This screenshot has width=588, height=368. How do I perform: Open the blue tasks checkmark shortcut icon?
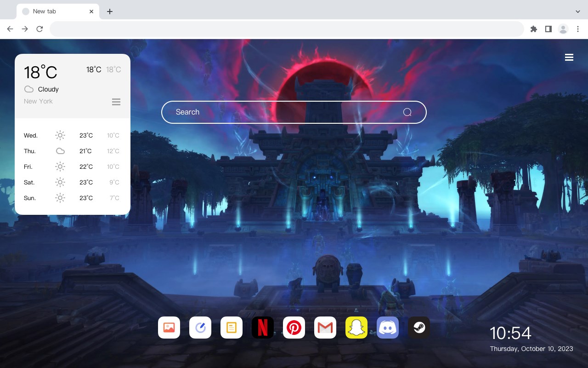point(200,328)
